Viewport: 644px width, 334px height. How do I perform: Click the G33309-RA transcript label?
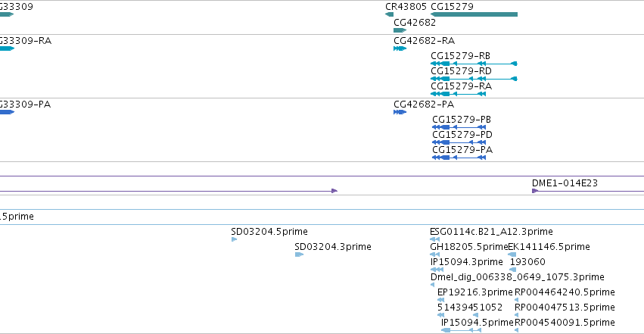26,41
